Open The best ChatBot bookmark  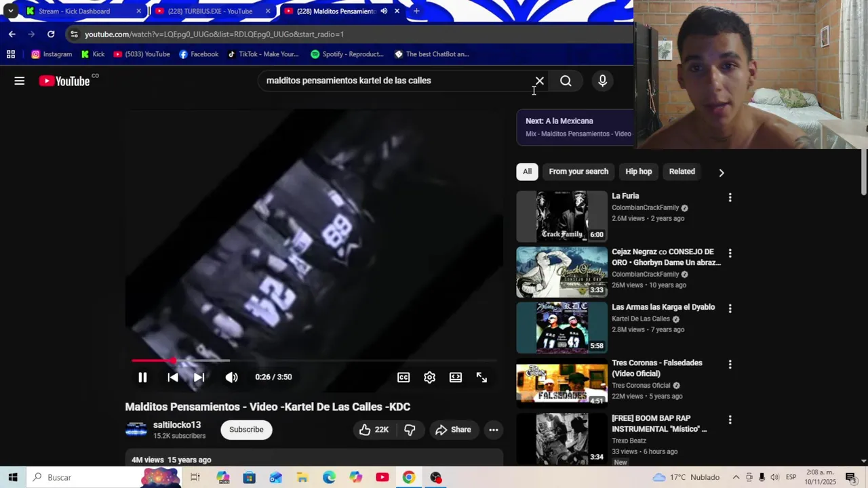pos(431,54)
